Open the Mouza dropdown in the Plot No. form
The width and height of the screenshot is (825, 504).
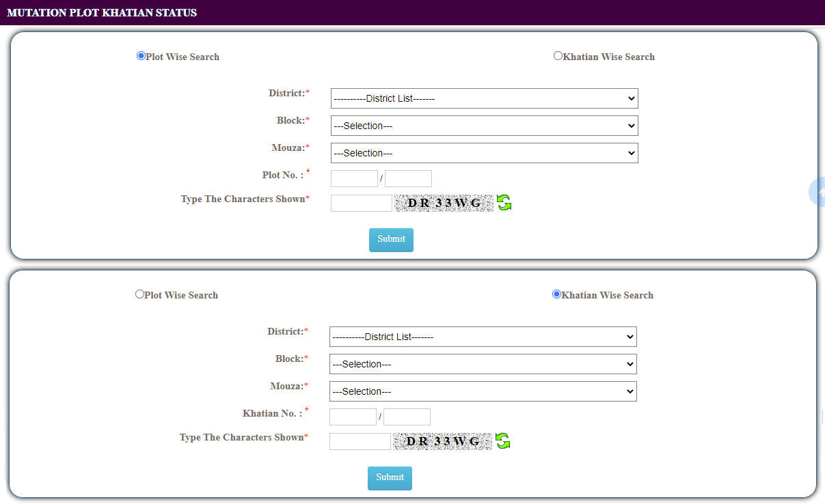tap(484, 153)
